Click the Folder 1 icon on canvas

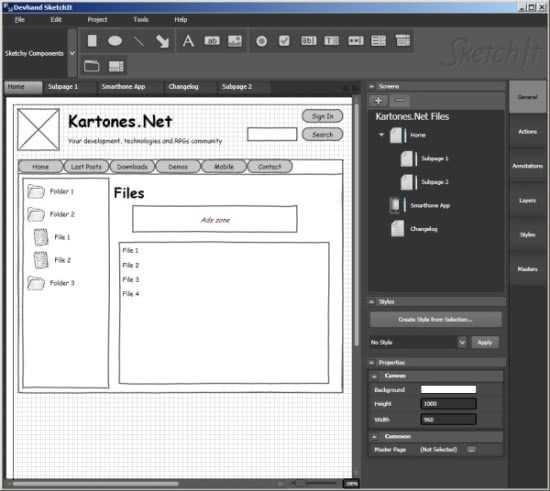point(36,191)
